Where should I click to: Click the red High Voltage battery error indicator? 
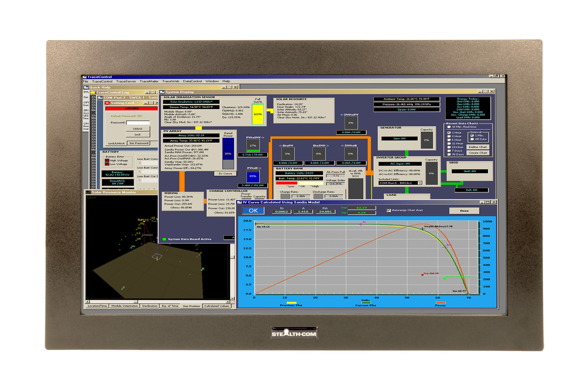tap(107, 160)
